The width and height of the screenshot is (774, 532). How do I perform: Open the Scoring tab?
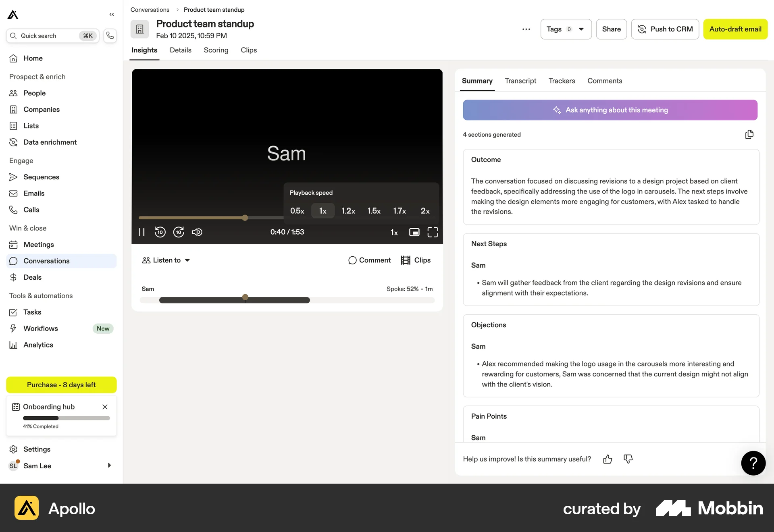click(x=216, y=50)
